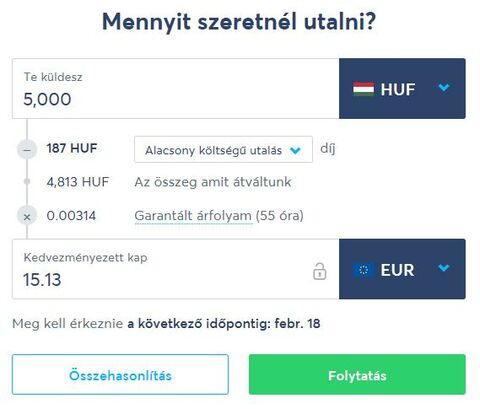
Task: Click the small dot marker beside 4,813 HUF
Action: tap(27, 182)
